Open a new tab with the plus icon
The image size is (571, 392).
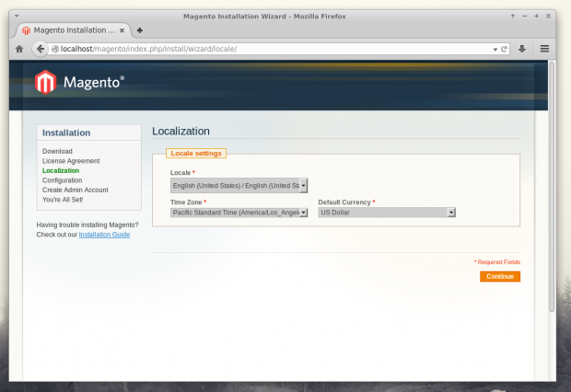click(x=139, y=30)
